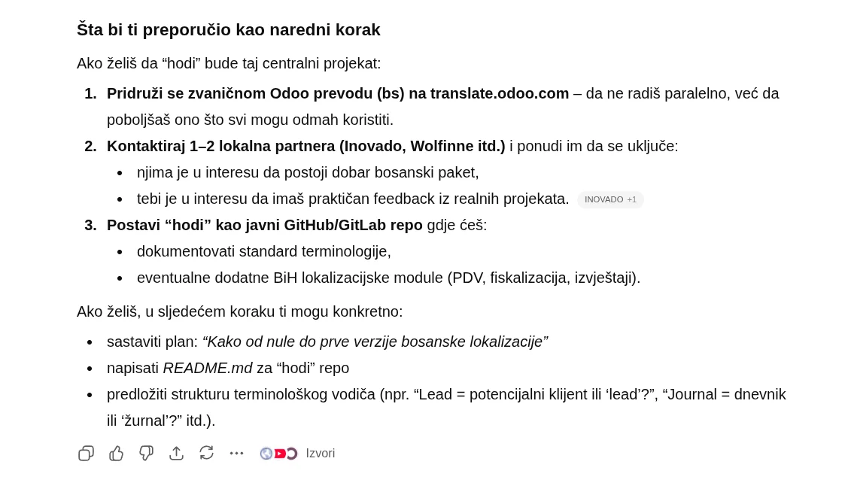Open the favicon group next to Izvori
The width and height of the screenshot is (845, 504).
click(278, 453)
